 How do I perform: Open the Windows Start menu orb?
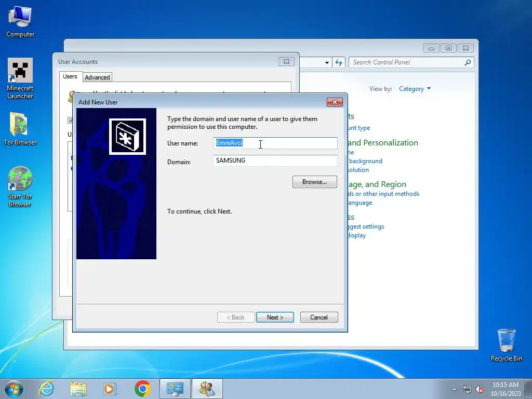14,389
